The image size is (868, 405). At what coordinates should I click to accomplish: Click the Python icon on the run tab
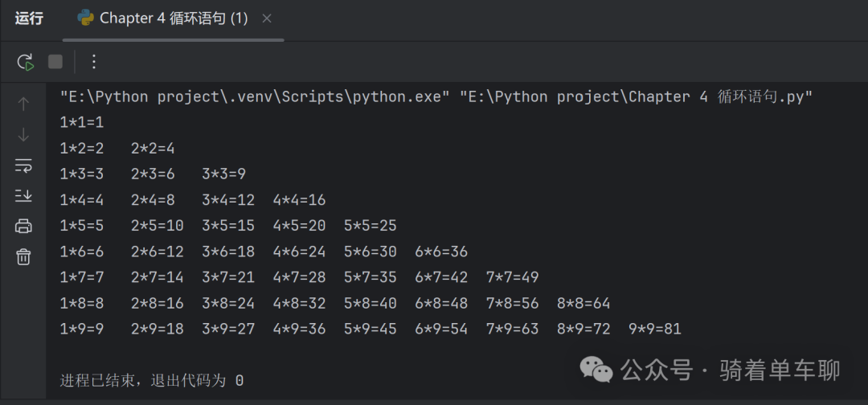pyautogui.click(x=85, y=18)
